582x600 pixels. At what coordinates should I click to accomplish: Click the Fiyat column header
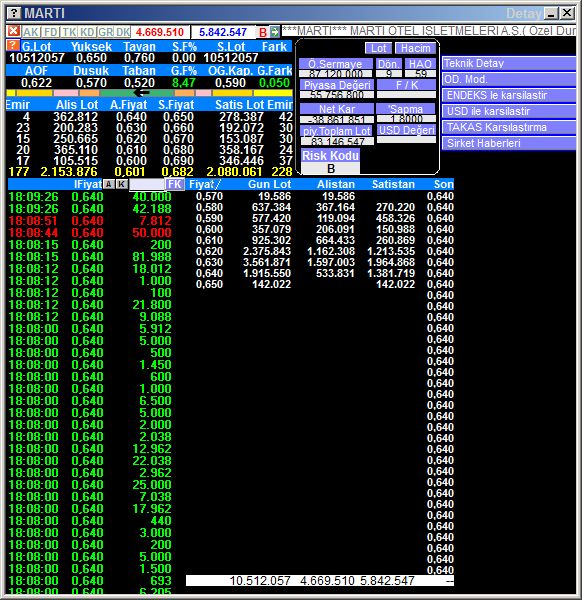204,184
